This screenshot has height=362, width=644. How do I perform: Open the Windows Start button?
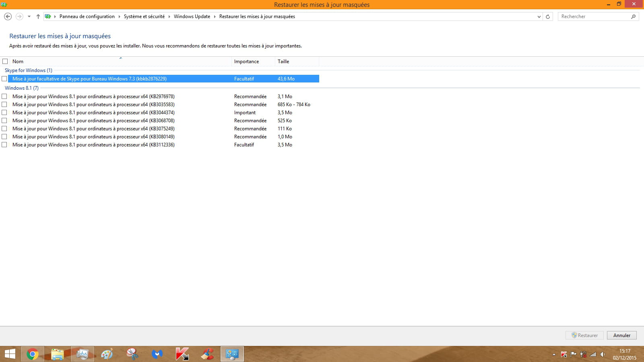tap(10, 354)
